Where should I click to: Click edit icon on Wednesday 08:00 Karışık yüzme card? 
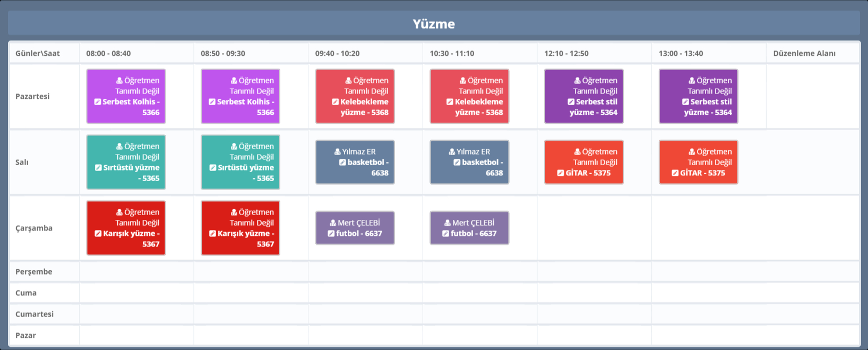point(98,234)
